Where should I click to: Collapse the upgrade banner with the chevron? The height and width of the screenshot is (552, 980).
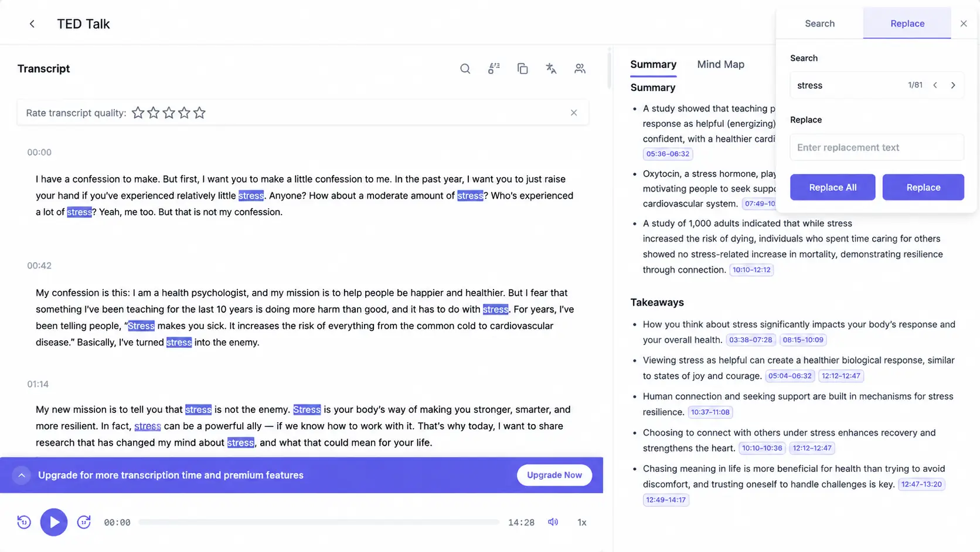tap(22, 475)
